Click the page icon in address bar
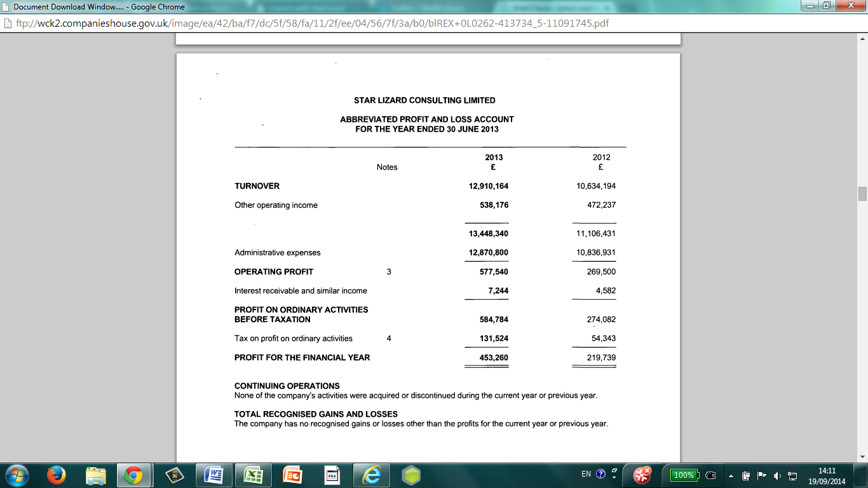Image resolution: width=868 pixels, height=488 pixels. click(x=8, y=24)
